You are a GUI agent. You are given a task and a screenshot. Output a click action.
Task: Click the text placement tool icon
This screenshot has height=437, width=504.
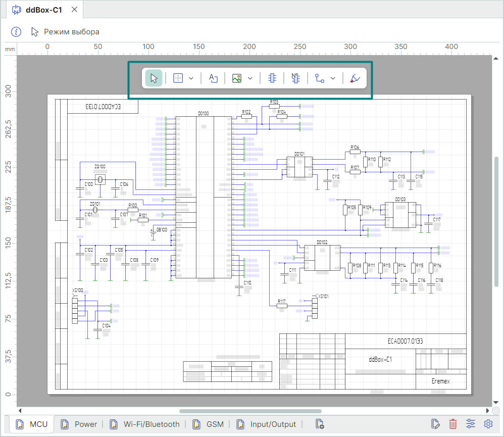click(213, 78)
